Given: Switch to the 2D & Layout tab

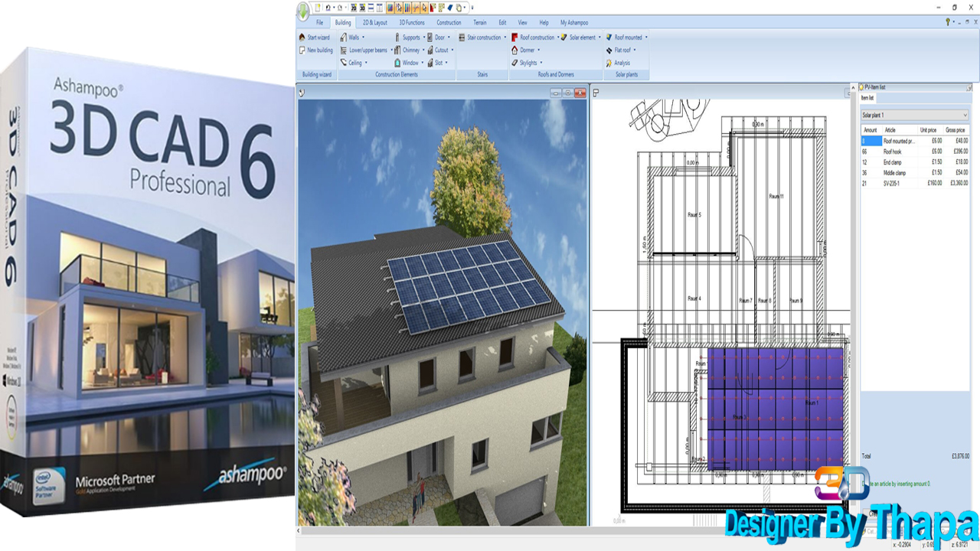Looking at the screenshot, I should tap(375, 23).
